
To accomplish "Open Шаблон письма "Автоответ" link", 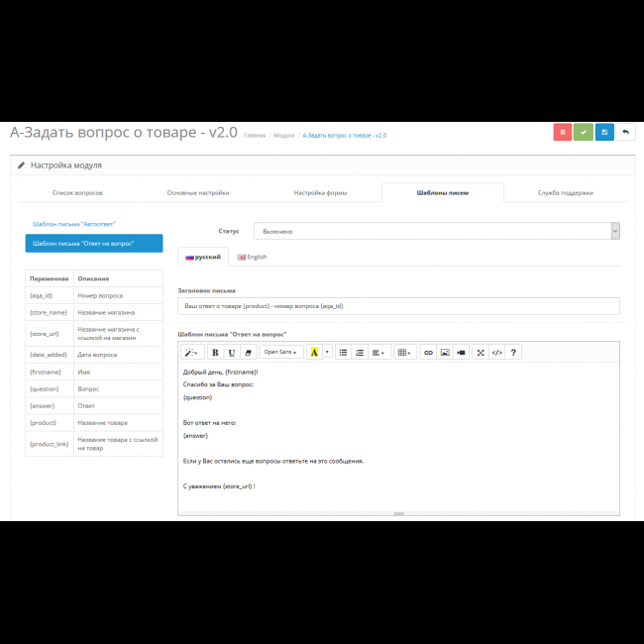I will pos(74,225).
